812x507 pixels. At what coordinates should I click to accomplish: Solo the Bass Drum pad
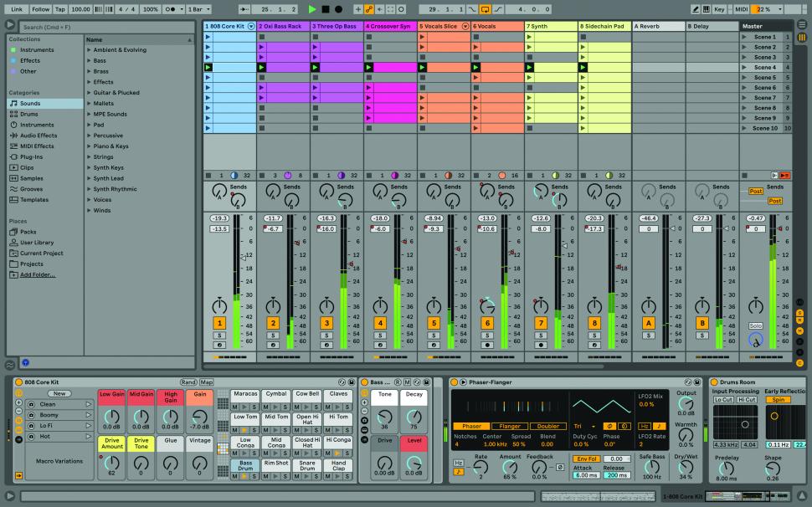click(254, 476)
